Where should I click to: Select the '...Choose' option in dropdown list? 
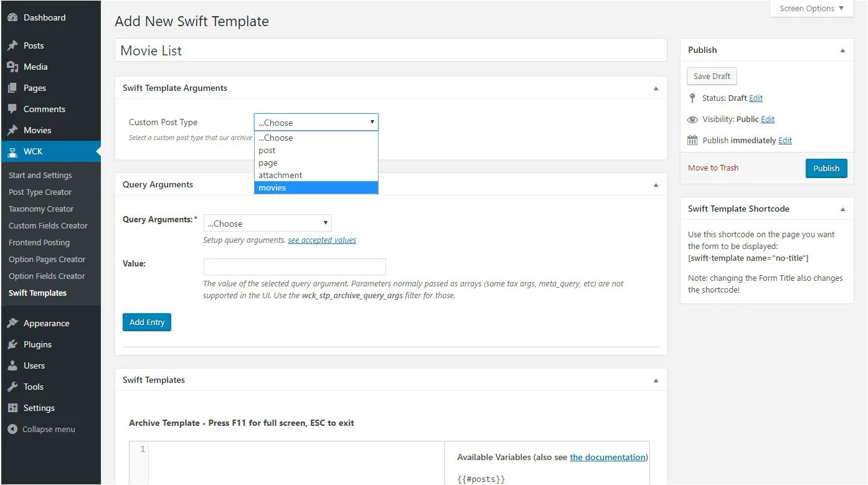pyautogui.click(x=316, y=138)
